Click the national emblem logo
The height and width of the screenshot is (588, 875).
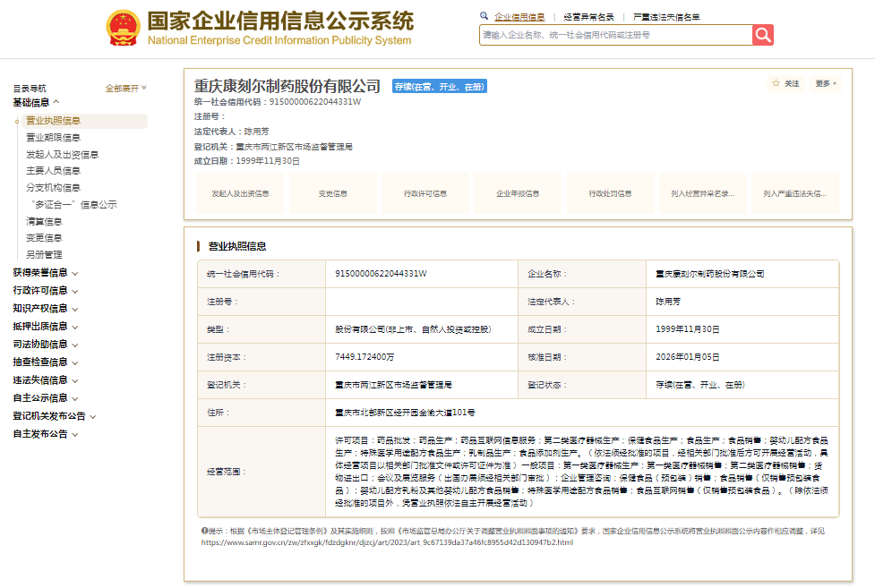123,29
